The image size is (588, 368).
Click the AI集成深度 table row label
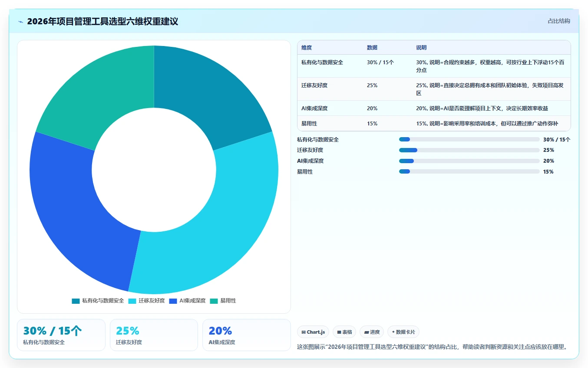coord(314,108)
